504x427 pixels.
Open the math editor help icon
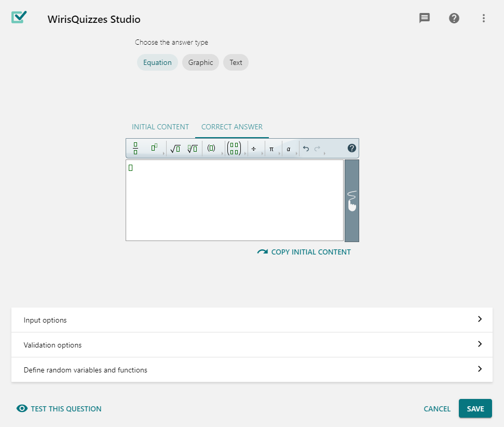point(351,148)
